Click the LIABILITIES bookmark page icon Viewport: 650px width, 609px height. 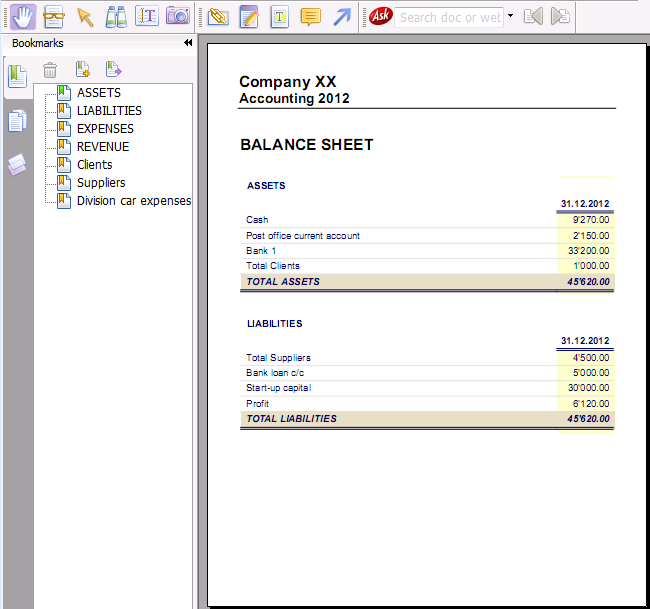coord(64,111)
